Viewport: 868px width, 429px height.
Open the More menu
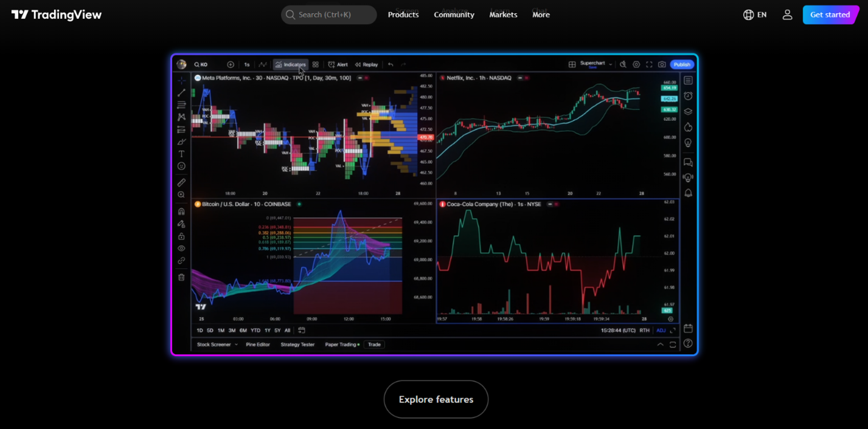541,15
